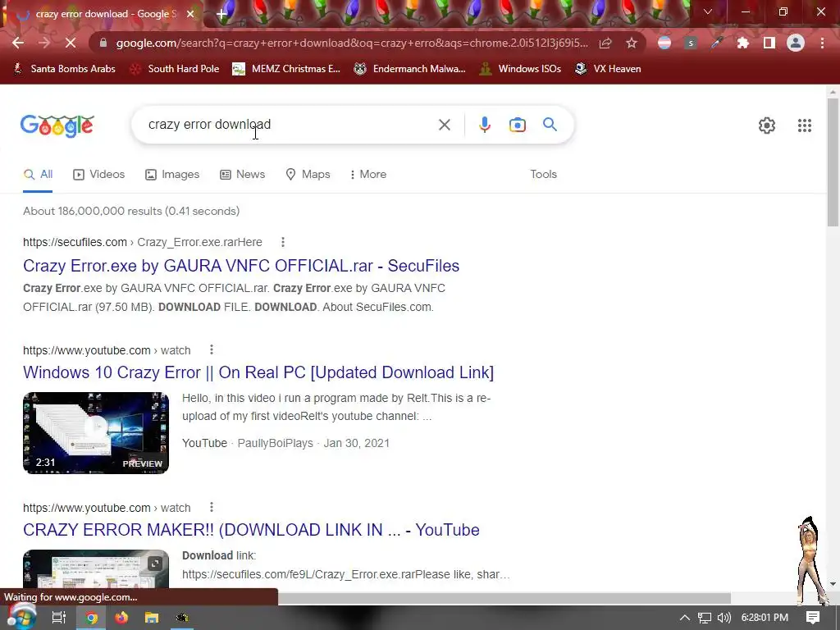Viewport: 840px width, 630px height.
Task: Click the striped extension icon in toolbar
Action: coord(664,43)
